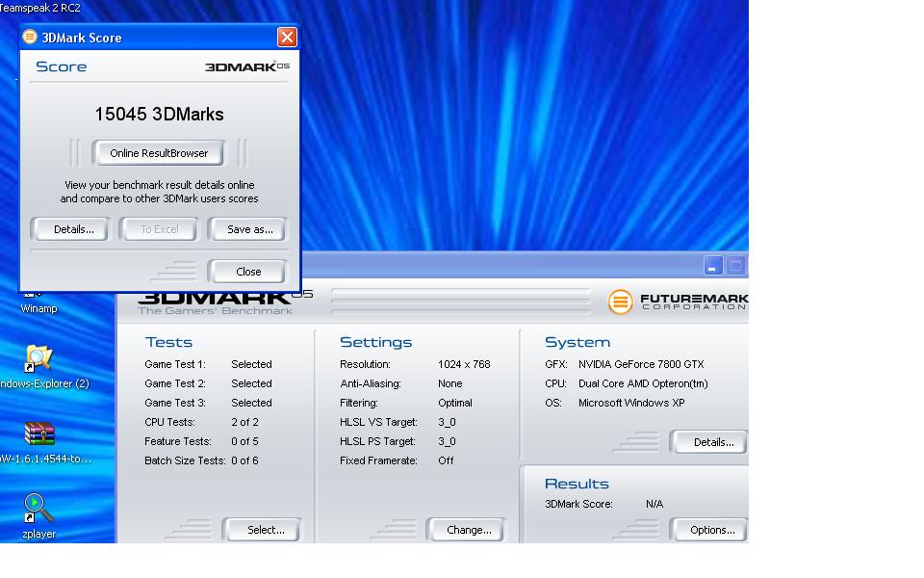The height and width of the screenshot is (578, 924).
Task: Click the HLSL VS Target label
Action: (378, 422)
